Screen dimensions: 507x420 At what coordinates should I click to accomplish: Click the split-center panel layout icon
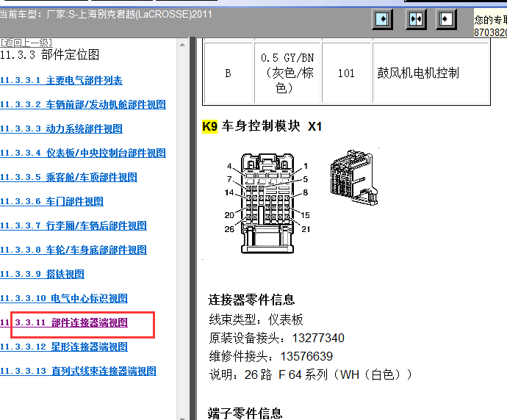coord(416,19)
